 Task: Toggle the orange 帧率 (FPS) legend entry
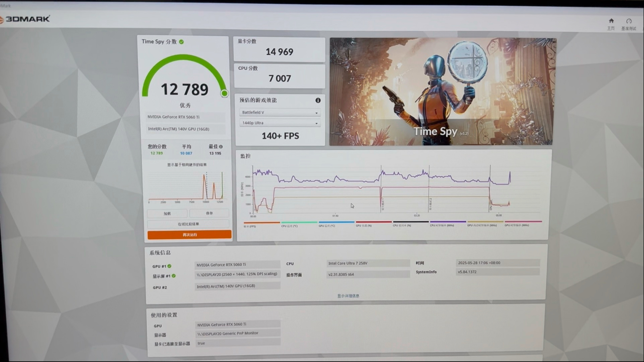pos(261,224)
